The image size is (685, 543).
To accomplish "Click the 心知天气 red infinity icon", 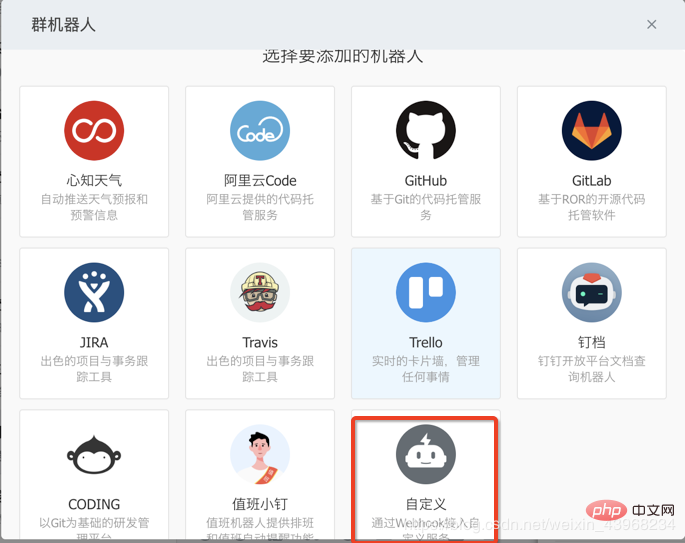I will [94, 131].
